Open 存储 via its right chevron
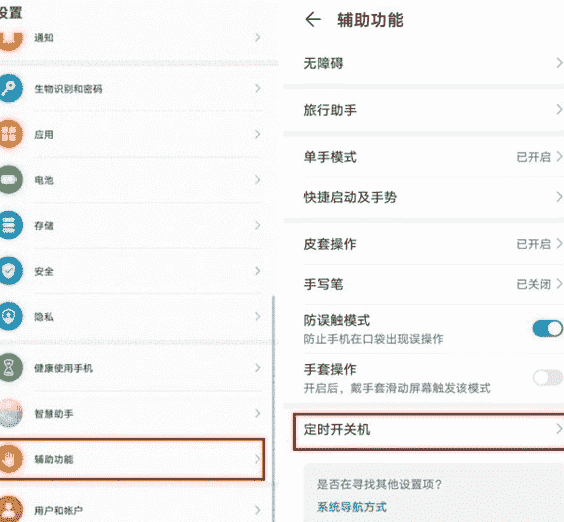 258,225
